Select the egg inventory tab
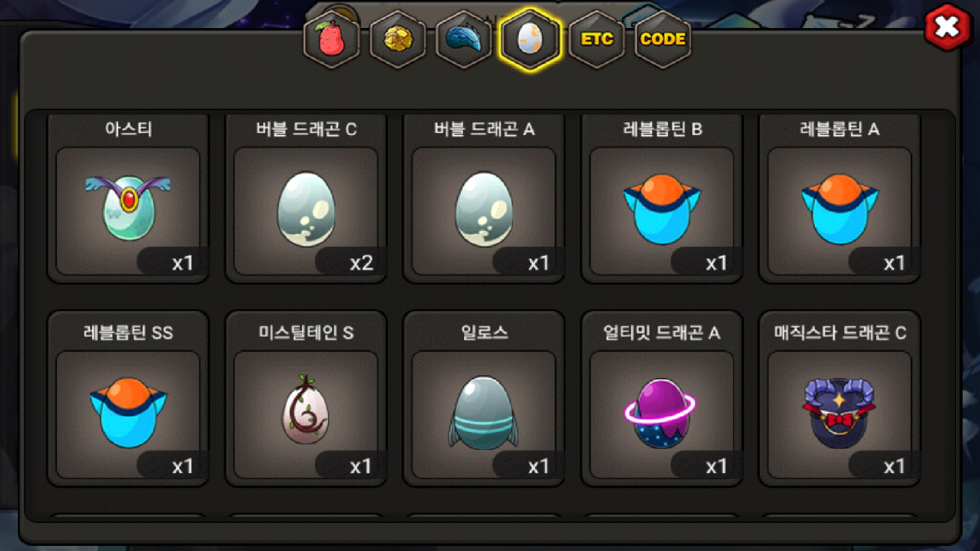Image resolution: width=980 pixels, height=551 pixels. (x=530, y=39)
